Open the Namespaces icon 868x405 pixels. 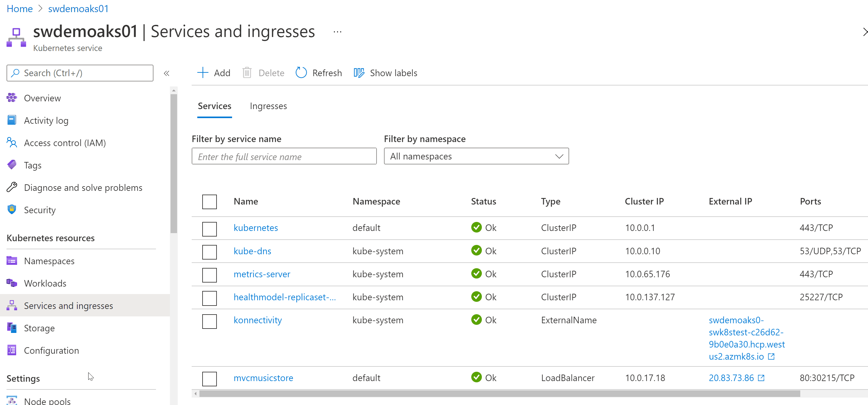click(11, 261)
